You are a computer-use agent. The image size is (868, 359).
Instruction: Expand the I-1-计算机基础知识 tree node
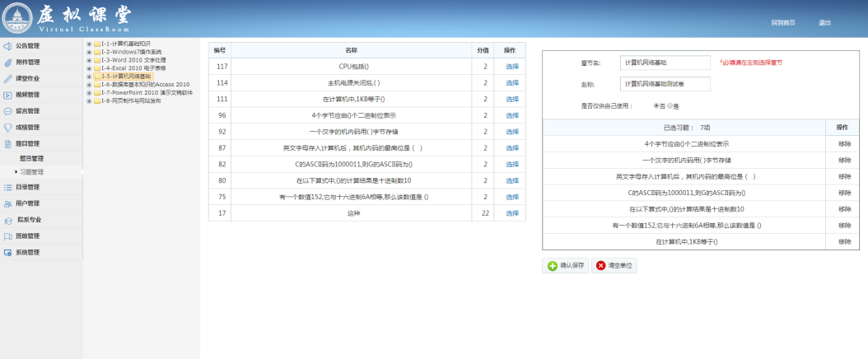tap(89, 44)
